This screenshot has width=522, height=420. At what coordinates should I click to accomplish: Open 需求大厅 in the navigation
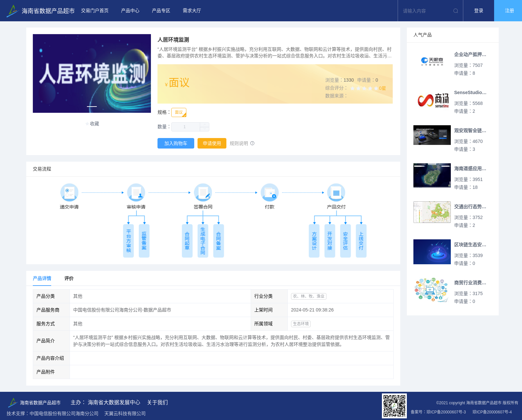pyautogui.click(x=192, y=11)
